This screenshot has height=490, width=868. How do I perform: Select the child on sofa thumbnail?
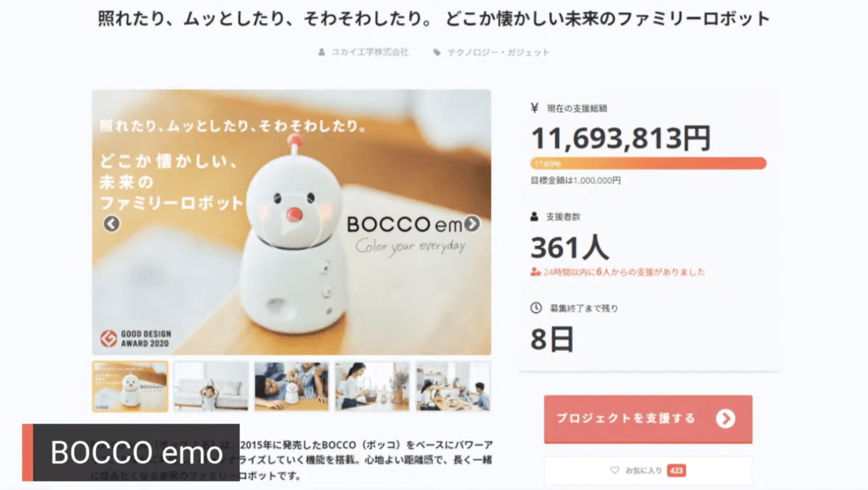pyautogui.click(x=211, y=386)
